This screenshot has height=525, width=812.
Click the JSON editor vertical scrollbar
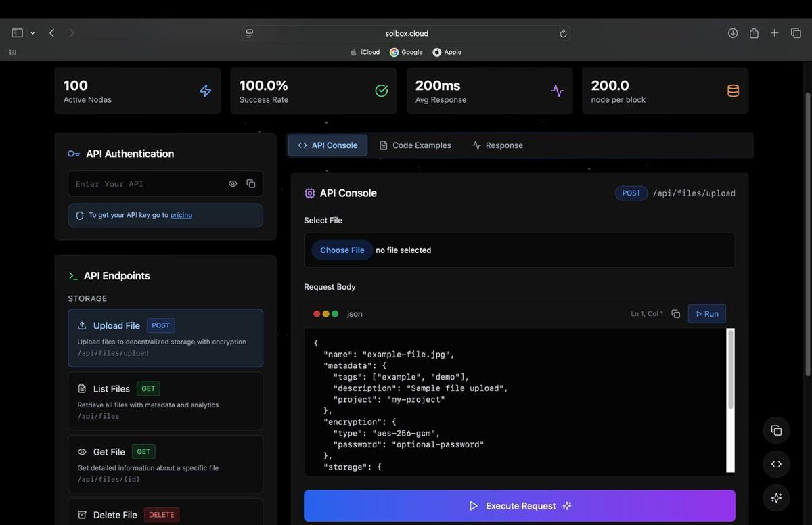(x=731, y=369)
